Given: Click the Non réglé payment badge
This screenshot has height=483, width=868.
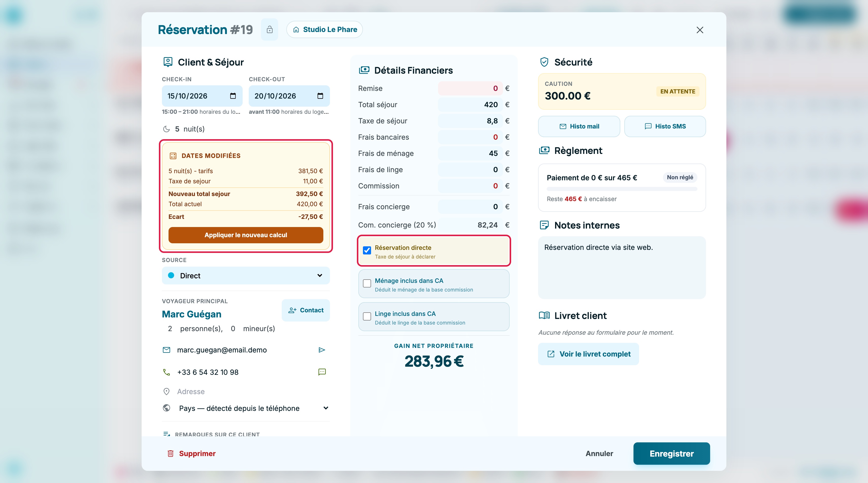Looking at the screenshot, I should pyautogui.click(x=680, y=177).
